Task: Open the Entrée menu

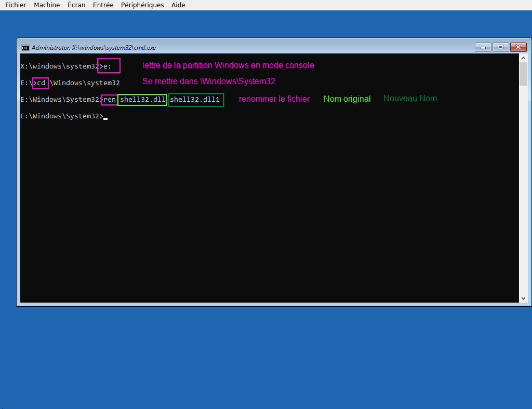Action: point(103,5)
